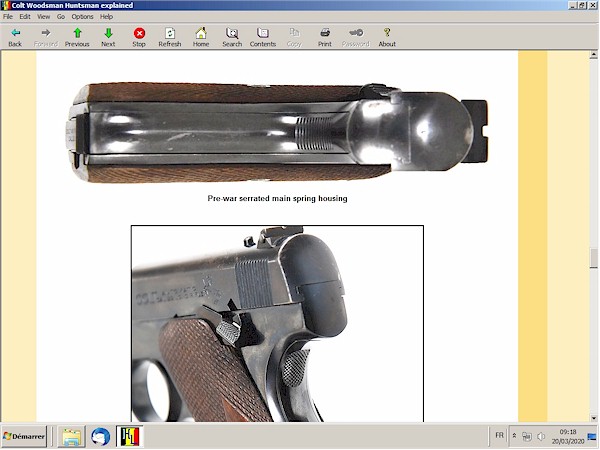Expand hidden tray icons chevron
The image size is (600, 450).
(x=515, y=436)
